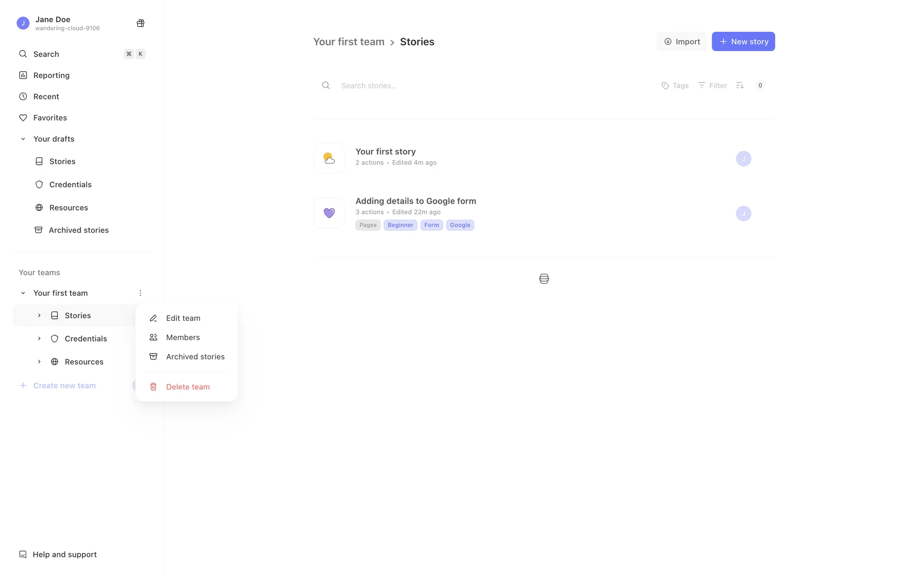Open the three-dot menu for Your first team

[140, 293]
